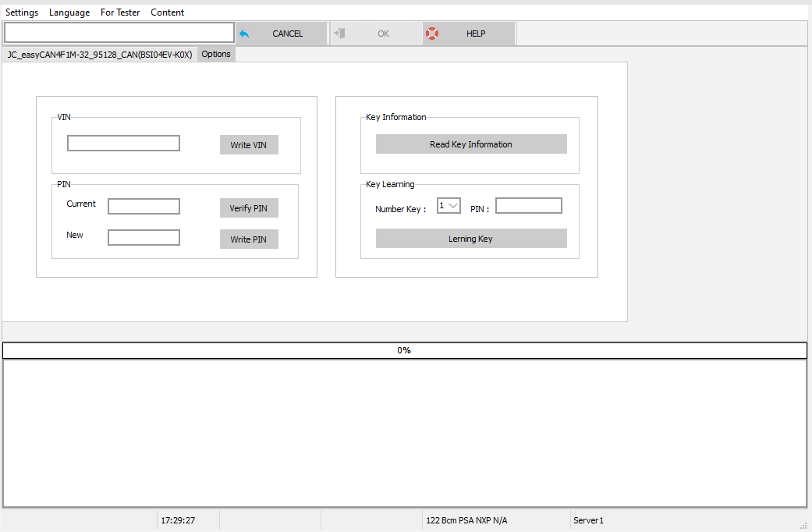
Task: Click Read Key Information
Action: click(471, 144)
